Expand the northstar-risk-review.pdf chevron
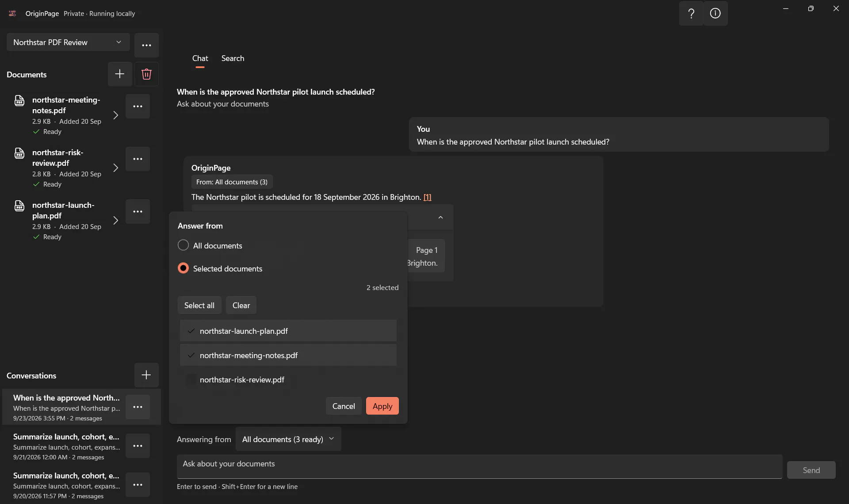The width and height of the screenshot is (849, 504). click(x=115, y=168)
